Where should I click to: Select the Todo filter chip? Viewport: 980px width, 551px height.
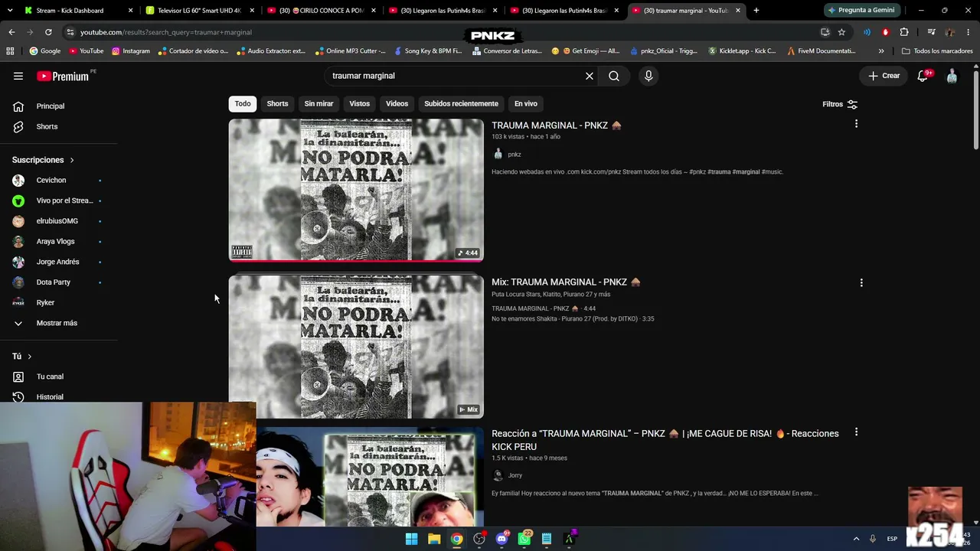[243, 104]
